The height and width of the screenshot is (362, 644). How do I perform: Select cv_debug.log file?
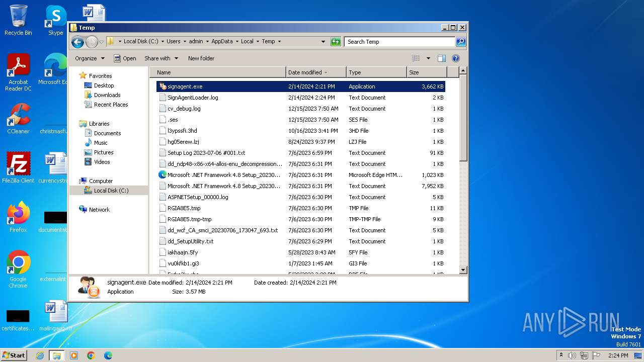pos(184,109)
